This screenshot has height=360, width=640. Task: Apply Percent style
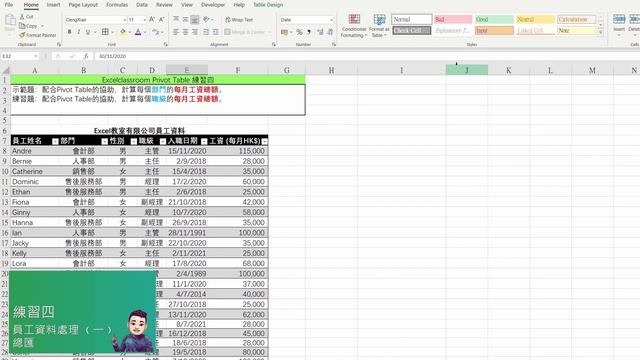pyautogui.click(x=299, y=32)
